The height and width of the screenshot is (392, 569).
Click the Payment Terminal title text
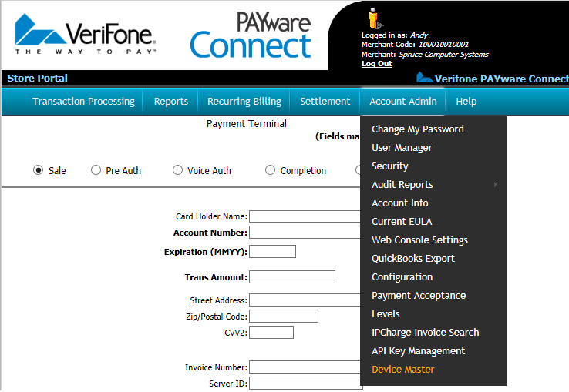click(247, 124)
